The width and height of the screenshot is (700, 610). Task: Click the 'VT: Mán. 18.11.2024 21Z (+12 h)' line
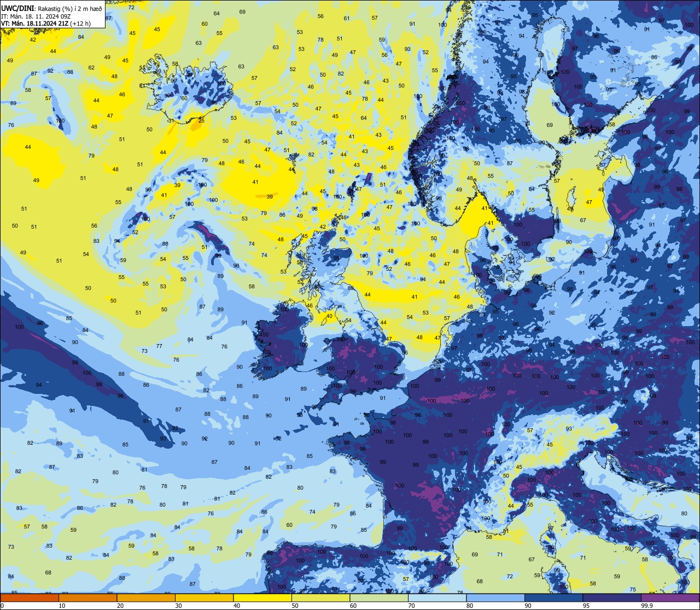[x=46, y=23]
